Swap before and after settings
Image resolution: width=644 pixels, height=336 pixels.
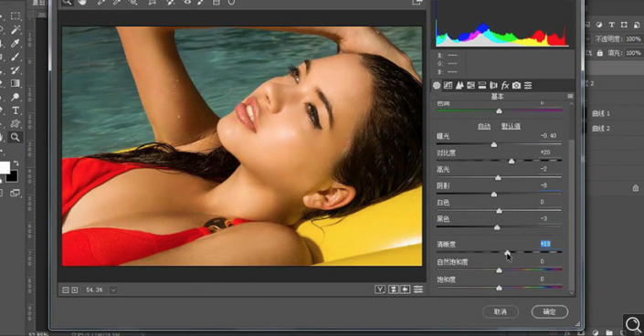pyautogui.click(x=394, y=289)
